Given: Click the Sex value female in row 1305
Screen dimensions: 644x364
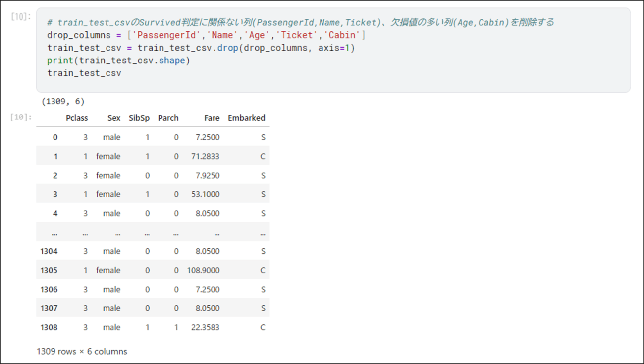Looking at the screenshot, I should 108,270.
